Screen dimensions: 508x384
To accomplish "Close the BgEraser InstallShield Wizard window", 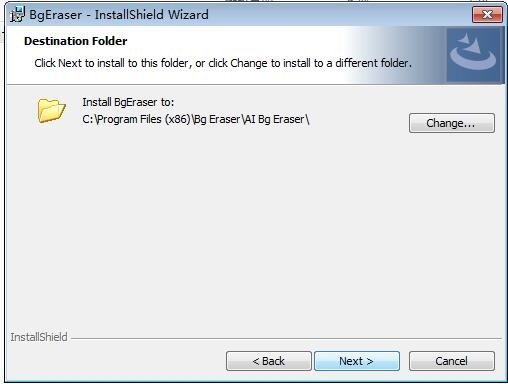I will (x=487, y=15).
